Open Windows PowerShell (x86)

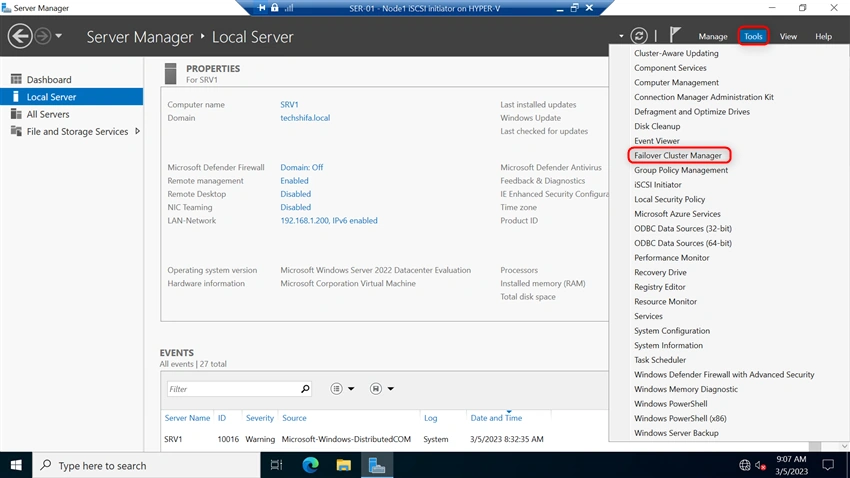[x=680, y=418]
